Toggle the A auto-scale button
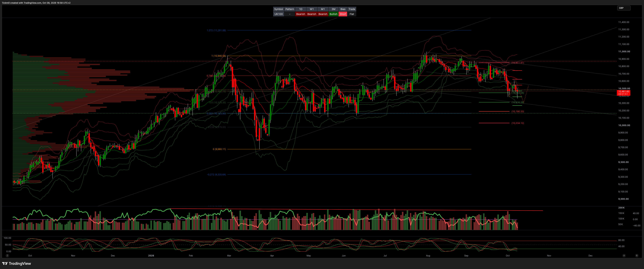 coord(624,256)
